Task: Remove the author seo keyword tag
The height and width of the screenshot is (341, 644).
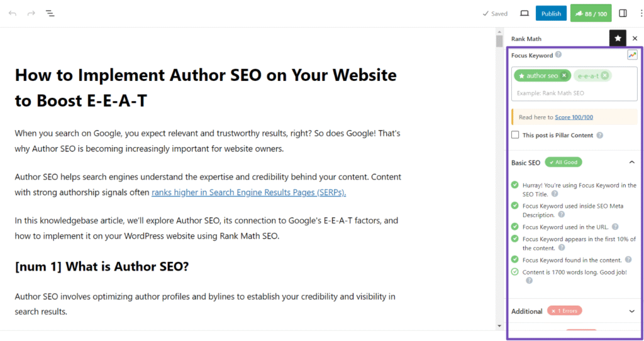Action: pyautogui.click(x=564, y=75)
